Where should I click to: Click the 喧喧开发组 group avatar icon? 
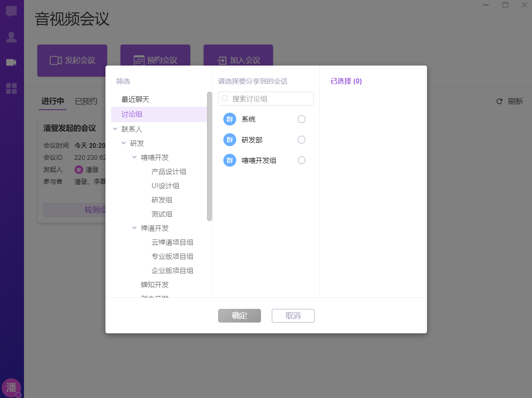pyautogui.click(x=230, y=160)
